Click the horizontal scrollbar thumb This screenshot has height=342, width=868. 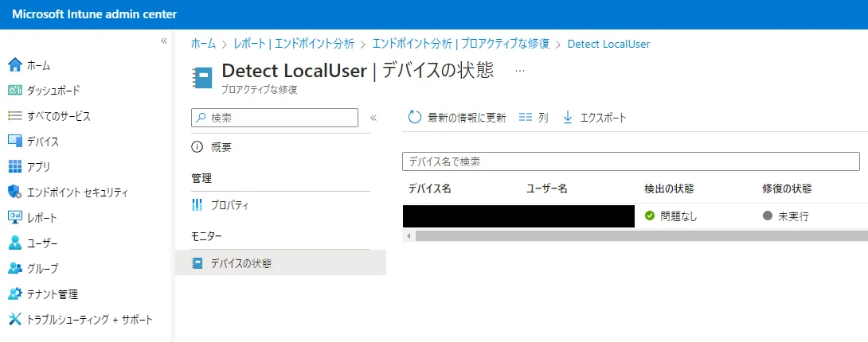click(x=642, y=236)
